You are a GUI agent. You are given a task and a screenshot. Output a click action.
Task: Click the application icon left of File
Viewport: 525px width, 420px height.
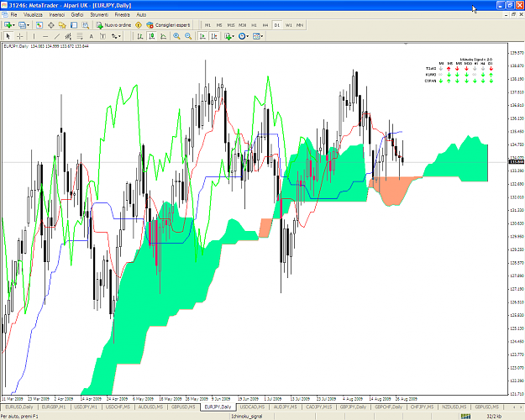(5, 15)
